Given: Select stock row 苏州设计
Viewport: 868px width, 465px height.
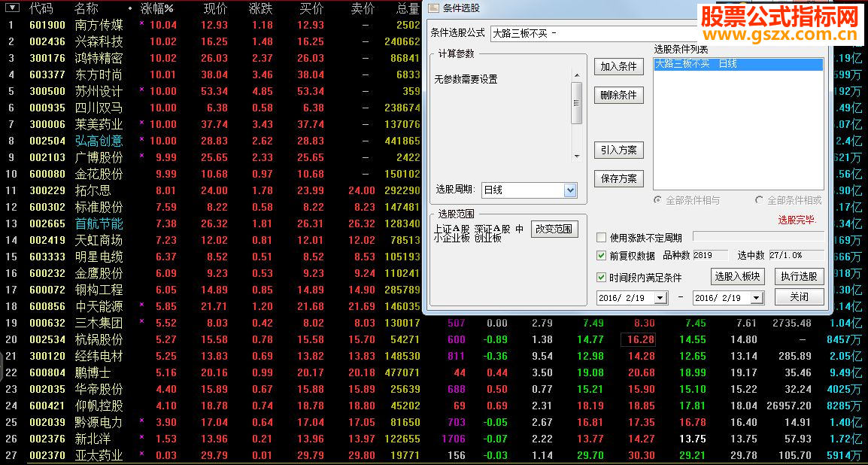Looking at the screenshot, I should coord(212,91).
